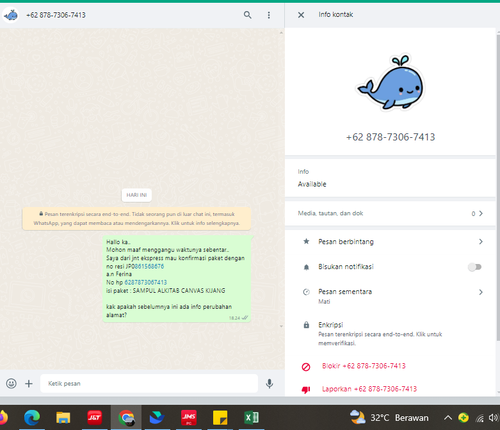Click the green tray icon

click(x=463, y=418)
